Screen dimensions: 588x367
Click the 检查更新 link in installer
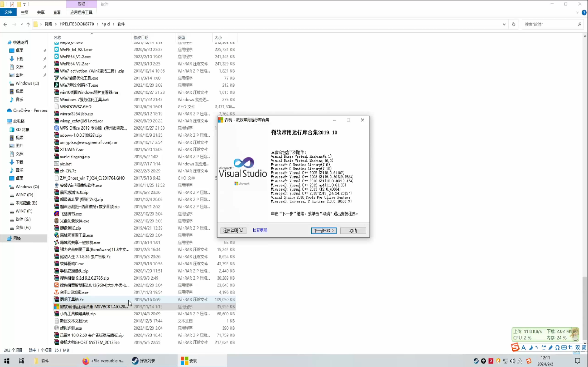click(x=260, y=230)
